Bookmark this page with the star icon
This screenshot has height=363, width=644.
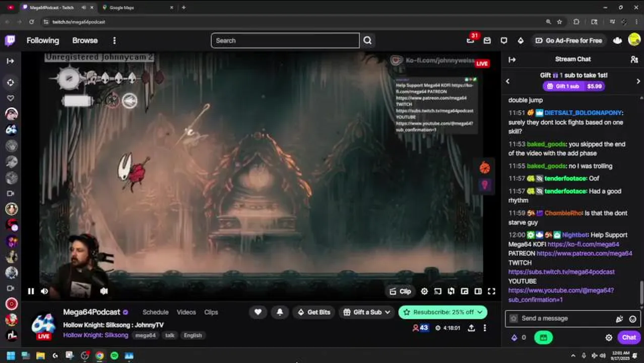point(559,22)
